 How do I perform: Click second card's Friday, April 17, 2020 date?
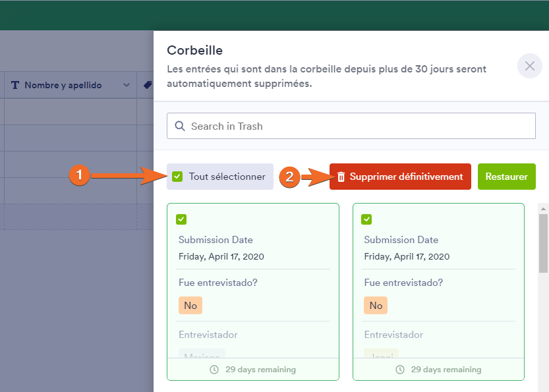coord(407,256)
